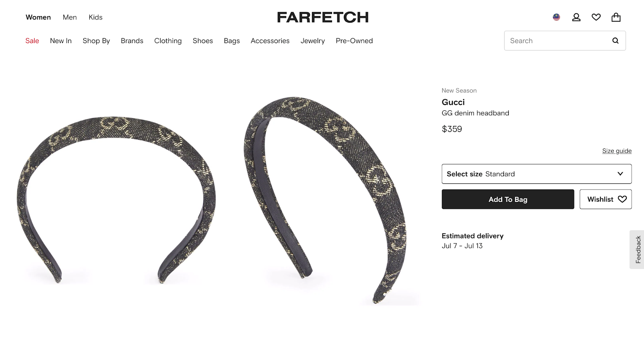
Task: Open the account profile icon
Action: point(576,17)
